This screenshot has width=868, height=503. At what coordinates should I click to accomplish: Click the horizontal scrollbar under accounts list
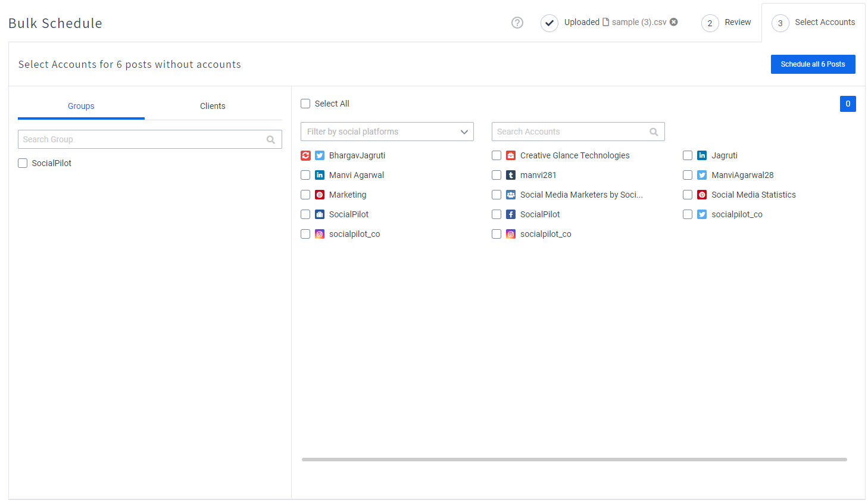click(574, 460)
